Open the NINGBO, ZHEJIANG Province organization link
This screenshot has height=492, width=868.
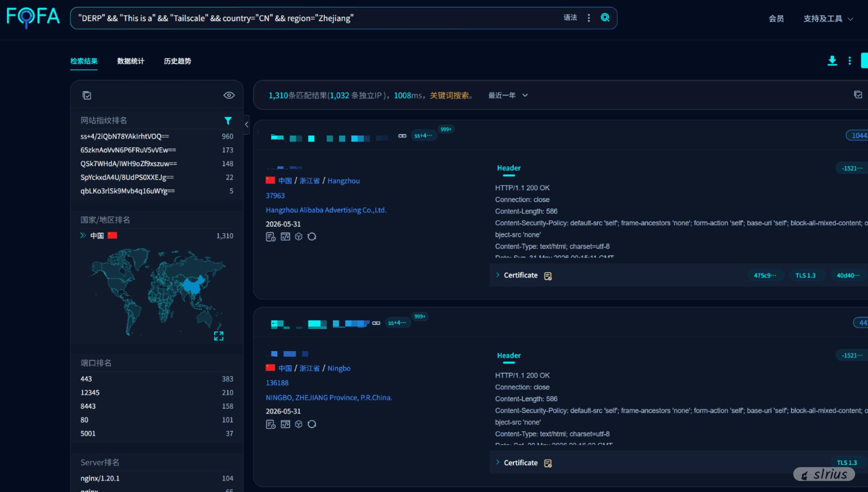pos(329,398)
